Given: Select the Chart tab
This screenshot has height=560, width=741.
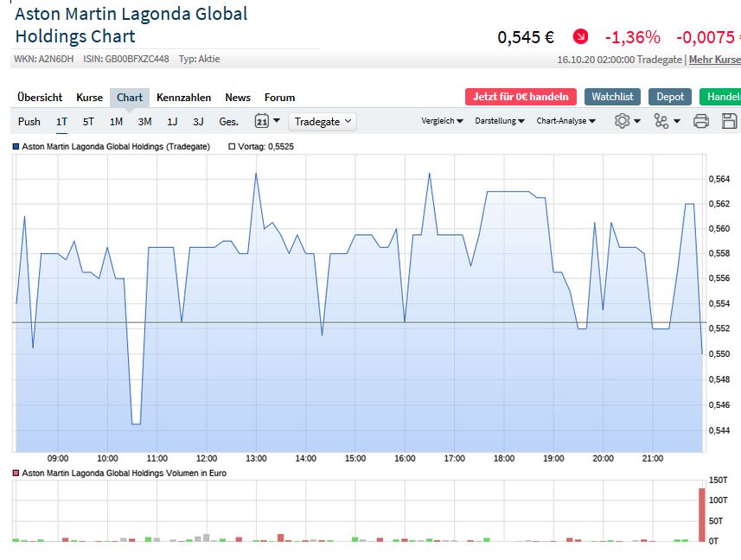Looking at the screenshot, I should click(130, 98).
